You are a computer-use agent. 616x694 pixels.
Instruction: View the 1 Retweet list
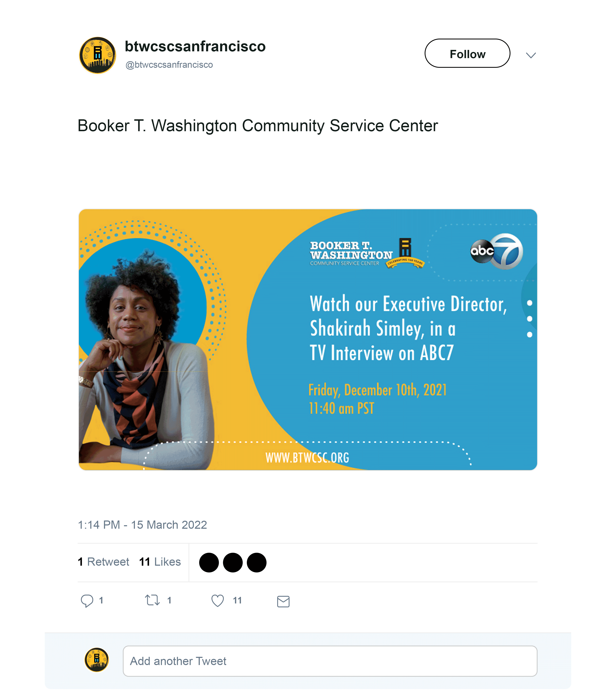tap(103, 562)
